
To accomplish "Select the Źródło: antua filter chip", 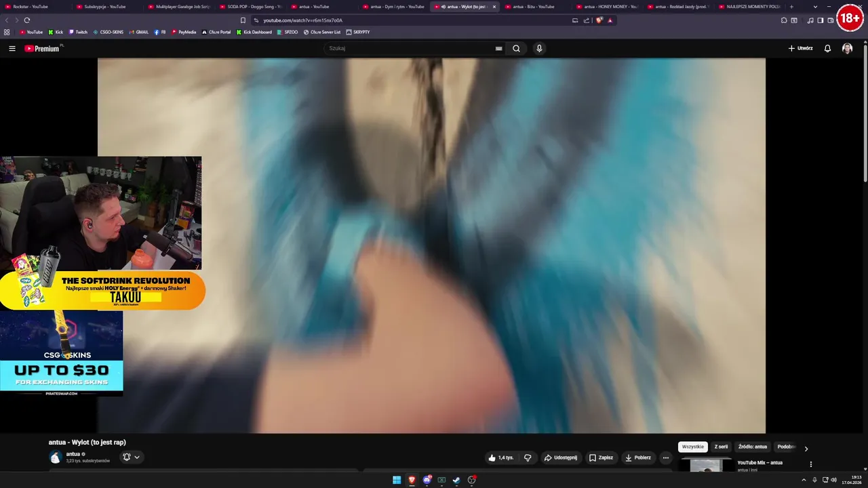I will click(753, 447).
